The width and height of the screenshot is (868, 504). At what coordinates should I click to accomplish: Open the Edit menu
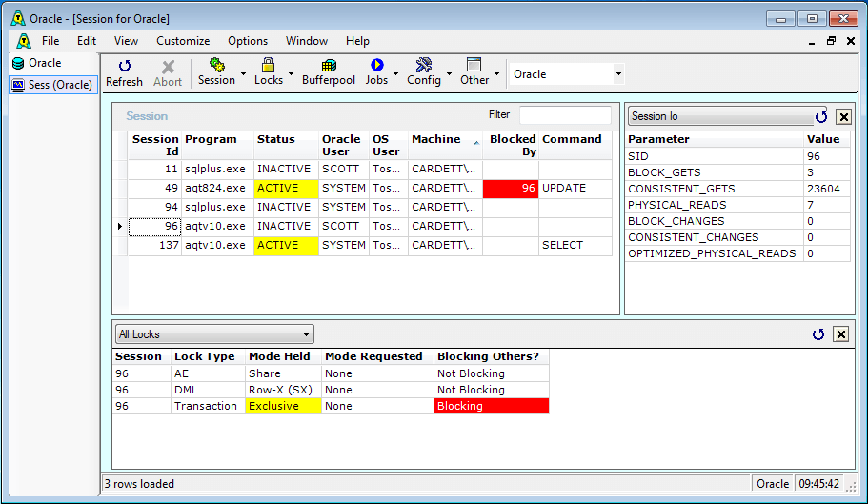tap(87, 41)
